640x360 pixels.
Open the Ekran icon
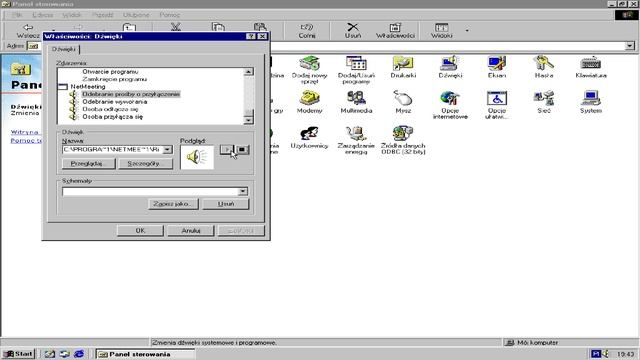point(497,67)
